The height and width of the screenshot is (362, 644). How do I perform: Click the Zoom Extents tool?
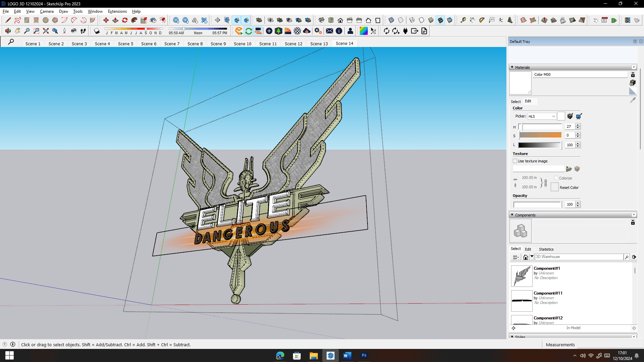(46, 31)
